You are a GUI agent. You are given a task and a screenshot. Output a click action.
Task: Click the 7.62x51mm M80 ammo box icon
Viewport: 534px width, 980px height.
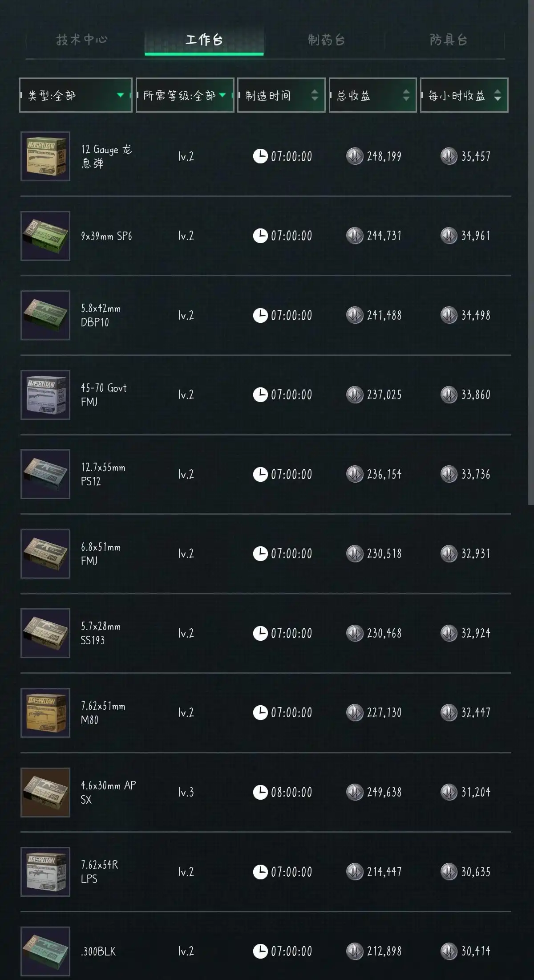pyautogui.click(x=45, y=713)
